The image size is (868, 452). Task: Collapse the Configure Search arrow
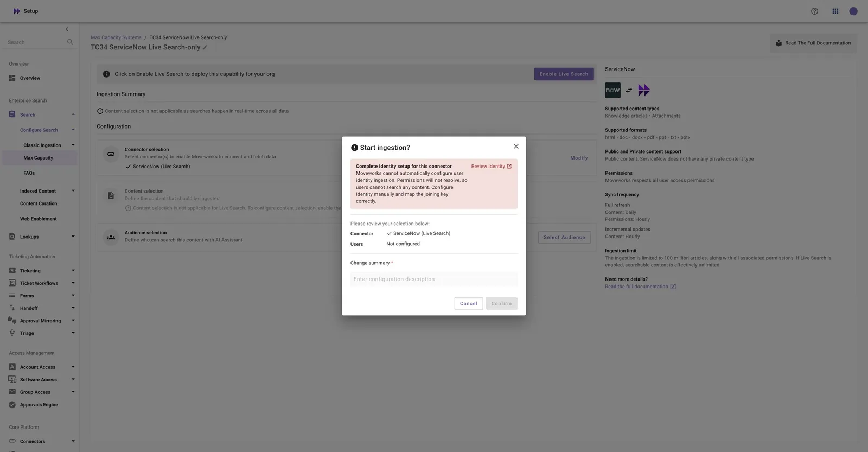[x=73, y=130]
